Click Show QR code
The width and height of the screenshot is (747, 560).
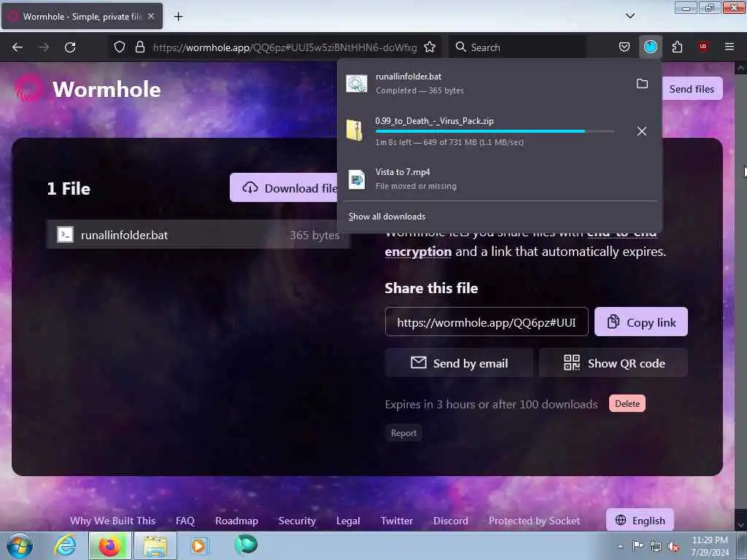[614, 363]
